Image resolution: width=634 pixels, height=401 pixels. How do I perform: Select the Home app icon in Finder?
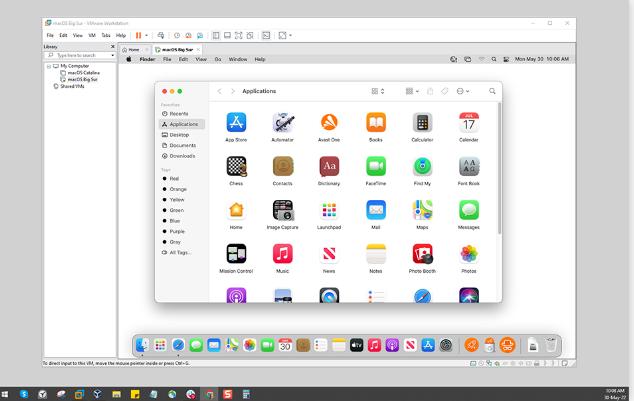[x=236, y=210]
